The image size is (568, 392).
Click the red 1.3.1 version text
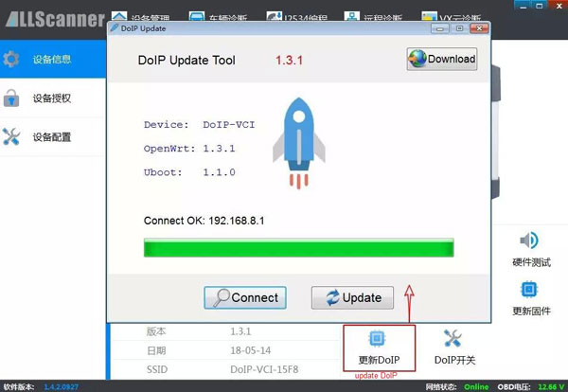(x=289, y=61)
